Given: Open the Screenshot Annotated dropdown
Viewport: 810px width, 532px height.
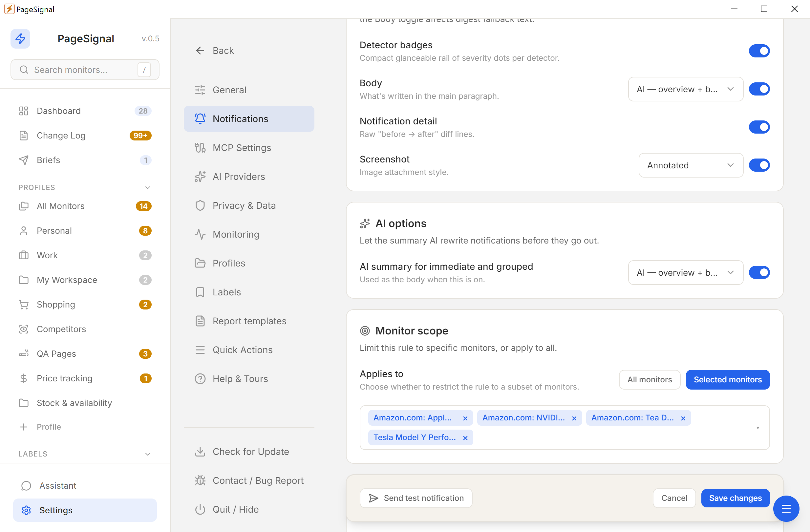Looking at the screenshot, I should coord(691,165).
